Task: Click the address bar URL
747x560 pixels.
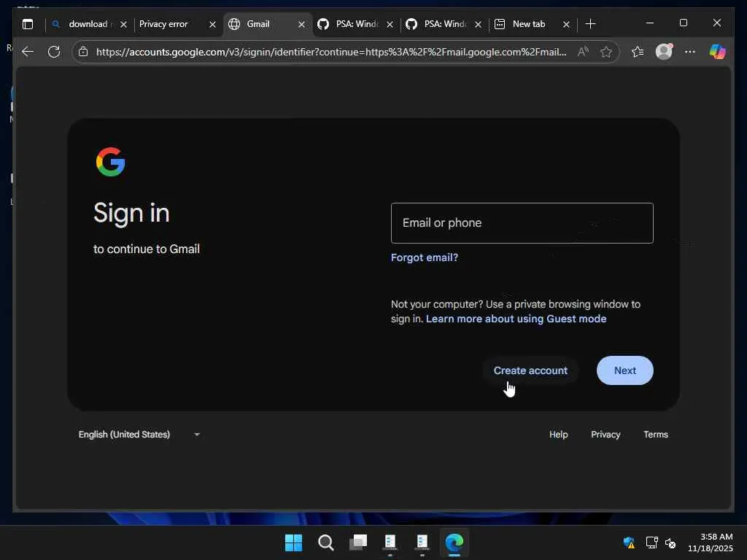Action: click(331, 52)
